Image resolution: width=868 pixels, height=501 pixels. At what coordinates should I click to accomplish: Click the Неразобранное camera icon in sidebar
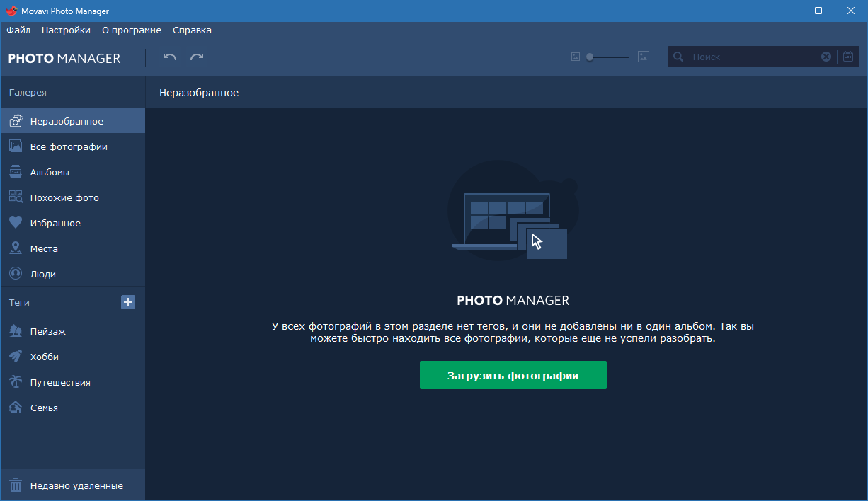16,121
